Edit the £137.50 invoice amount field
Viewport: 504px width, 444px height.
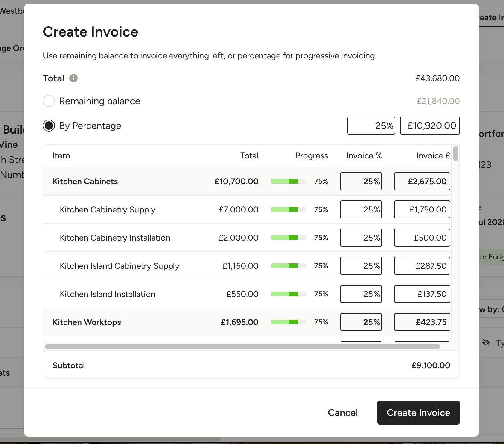pyautogui.click(x=422, y=294)
